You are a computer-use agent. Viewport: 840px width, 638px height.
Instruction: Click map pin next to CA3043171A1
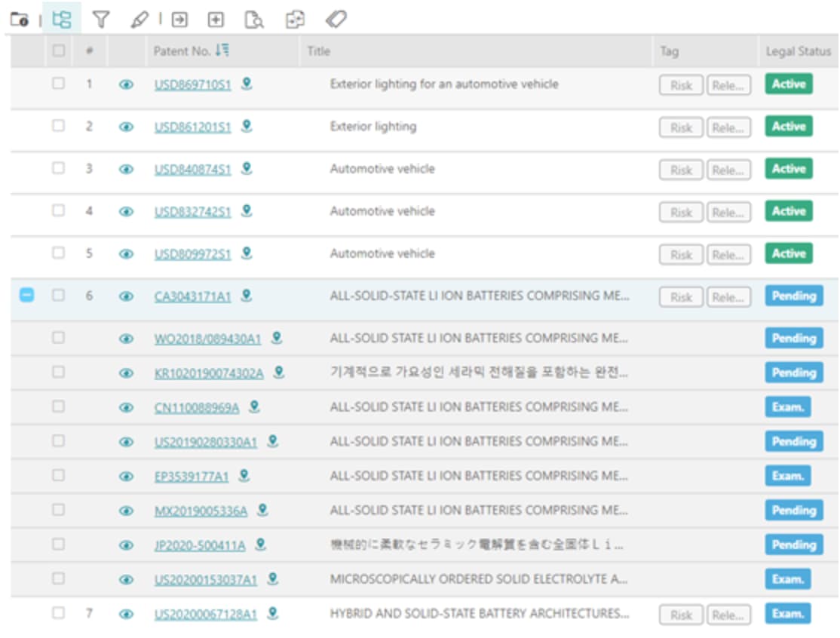coord(247,295)
